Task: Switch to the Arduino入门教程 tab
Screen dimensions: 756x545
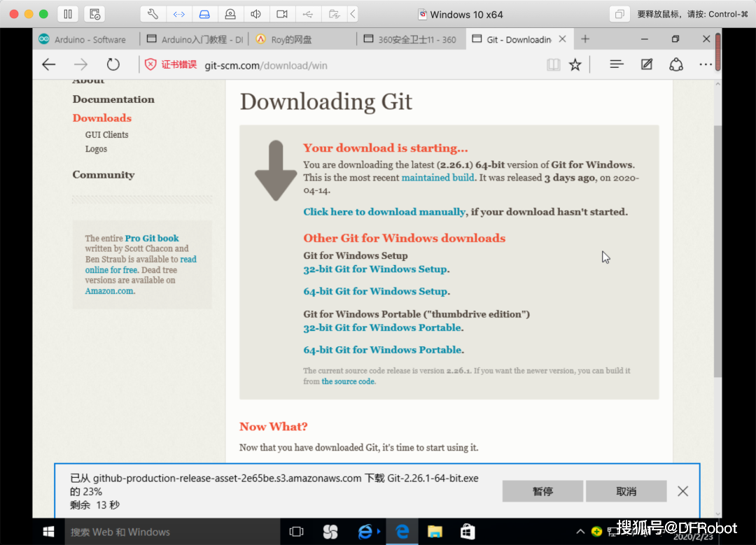Action: click(x=195, y=39)
